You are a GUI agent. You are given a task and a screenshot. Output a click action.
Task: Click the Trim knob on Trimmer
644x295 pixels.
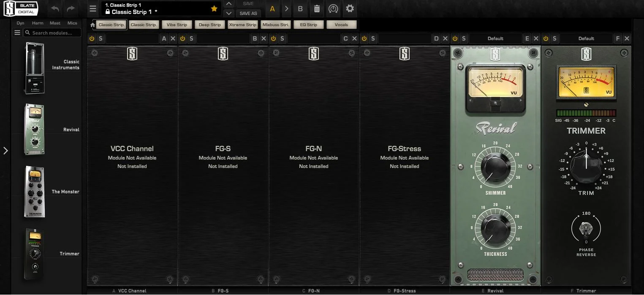point(586,167)
